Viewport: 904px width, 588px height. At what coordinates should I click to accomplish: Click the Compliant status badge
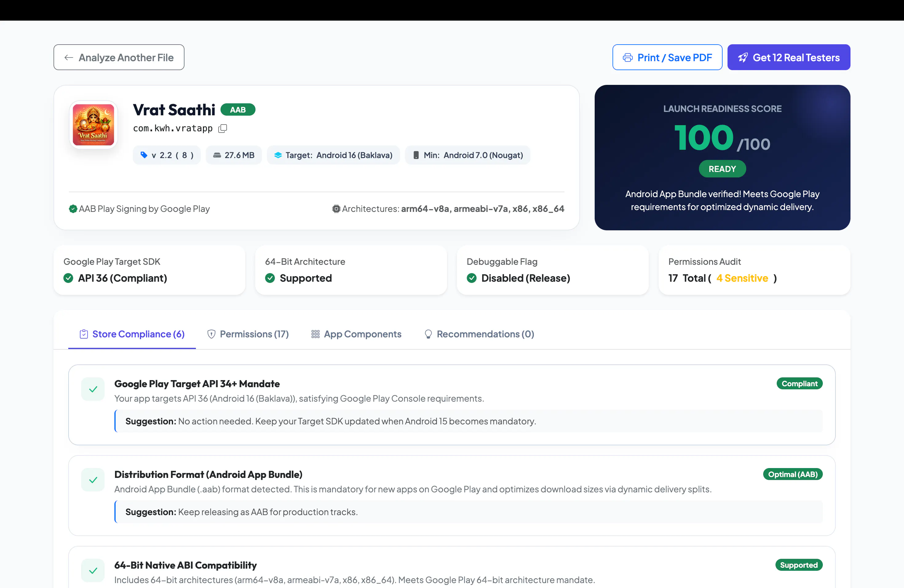pyautogui.click(x=799, y=383)
